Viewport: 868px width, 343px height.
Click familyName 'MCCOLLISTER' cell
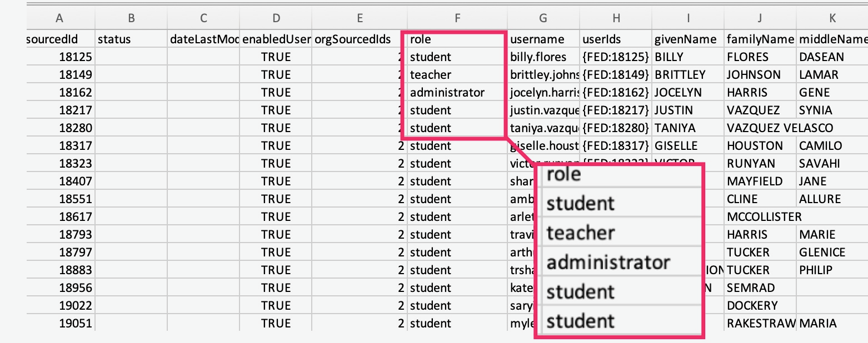point(760,216)
